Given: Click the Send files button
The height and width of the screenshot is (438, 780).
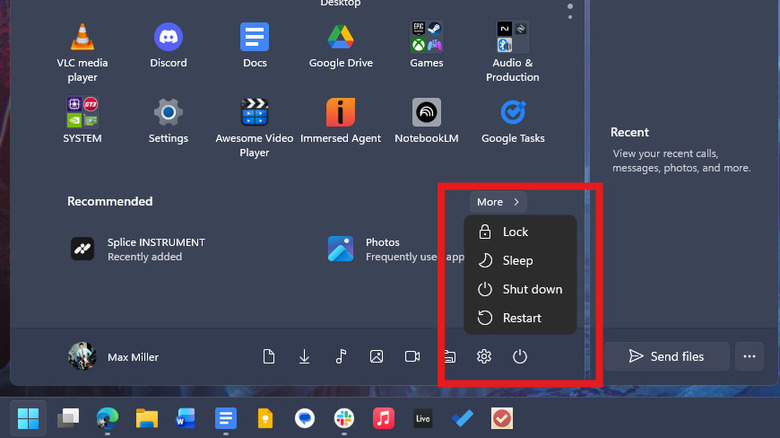Looking at the screenshot, I should 667,356.
